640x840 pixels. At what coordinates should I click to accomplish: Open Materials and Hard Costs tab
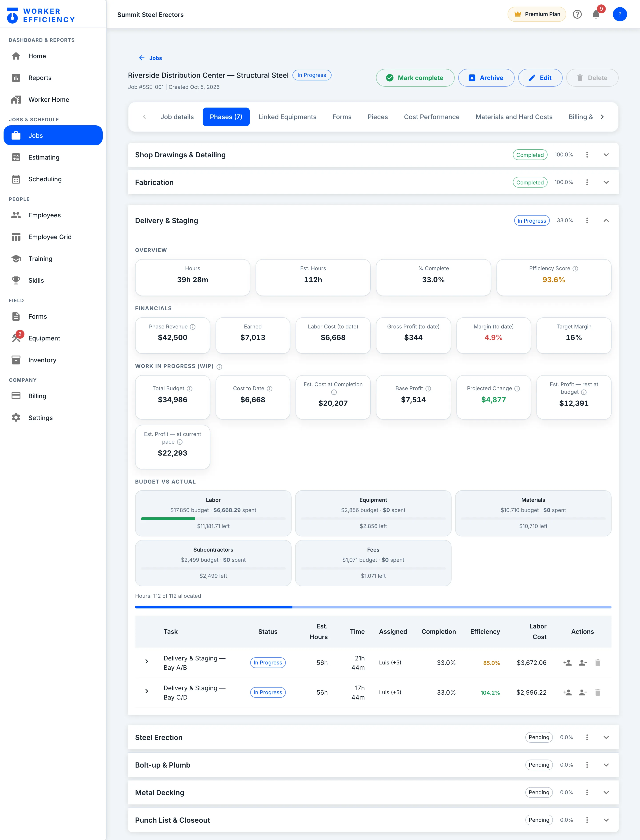[514, 117]
